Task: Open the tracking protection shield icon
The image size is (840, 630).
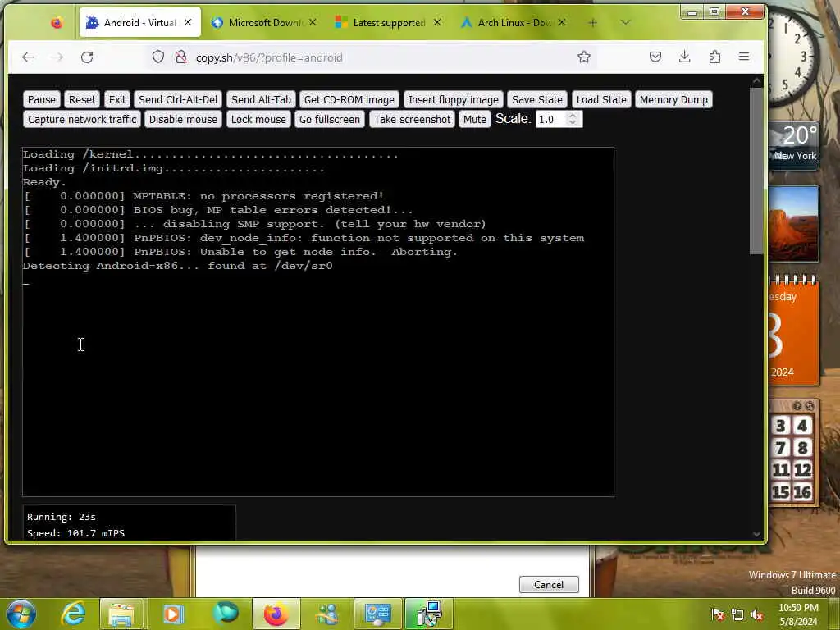Action: 158,57
